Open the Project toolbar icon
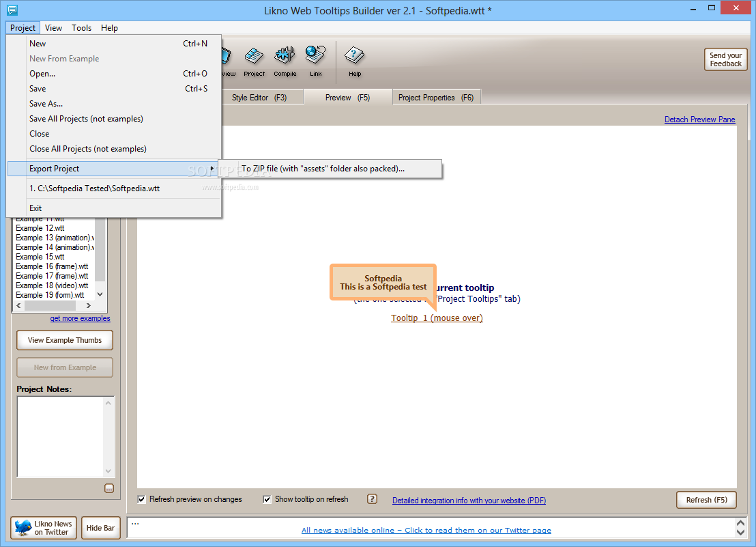 [x=254, y=61]
